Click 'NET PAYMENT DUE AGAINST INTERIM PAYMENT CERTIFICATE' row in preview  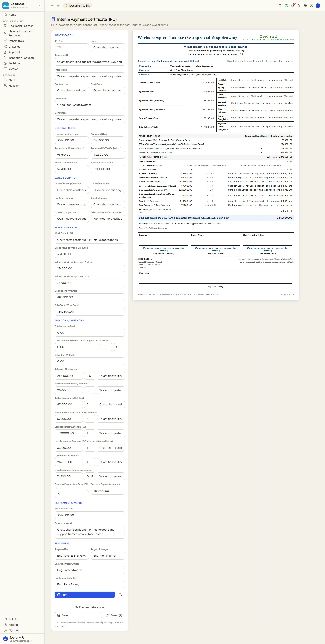[216, 218]
